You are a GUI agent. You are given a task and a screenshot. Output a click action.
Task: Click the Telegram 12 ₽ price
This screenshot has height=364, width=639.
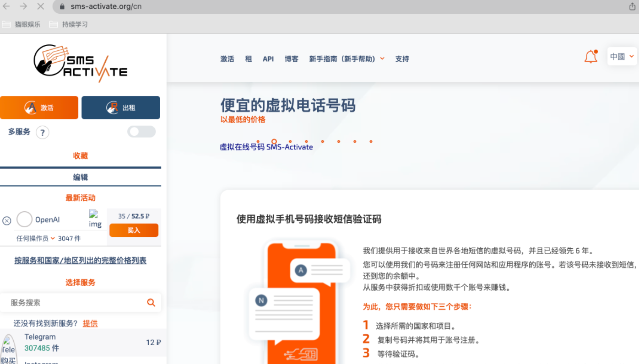click(x=153, y=342)
